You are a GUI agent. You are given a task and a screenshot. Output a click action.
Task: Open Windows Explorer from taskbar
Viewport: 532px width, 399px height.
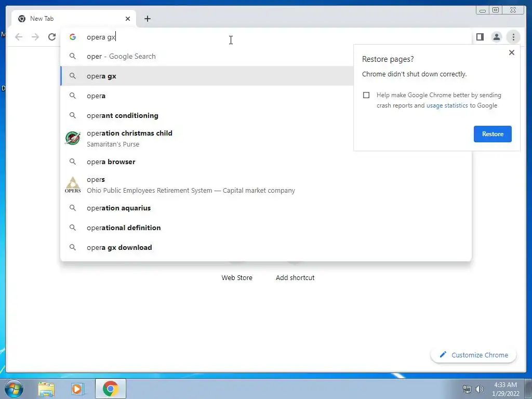[x=46, y=389]
